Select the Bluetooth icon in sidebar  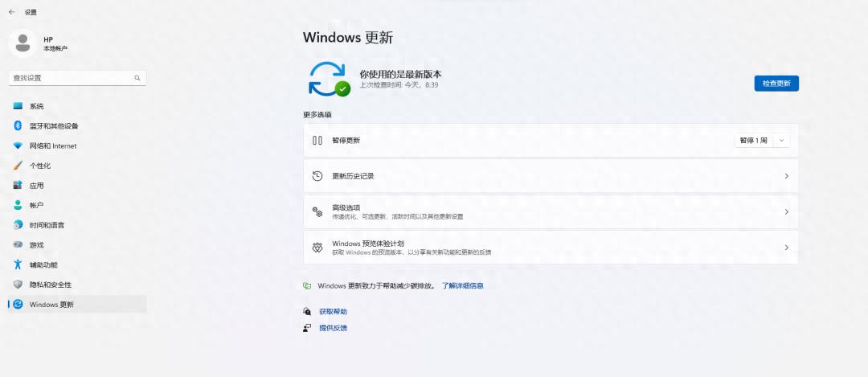(18, 125)
